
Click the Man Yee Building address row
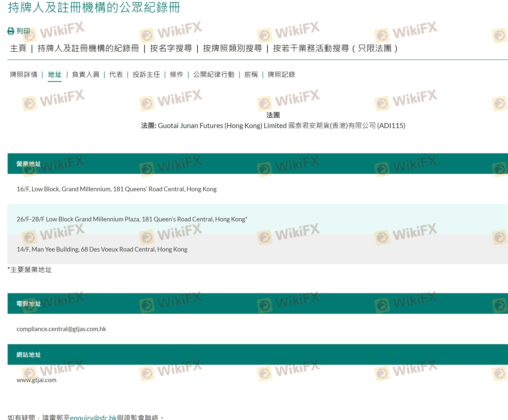tap(102, 249)
